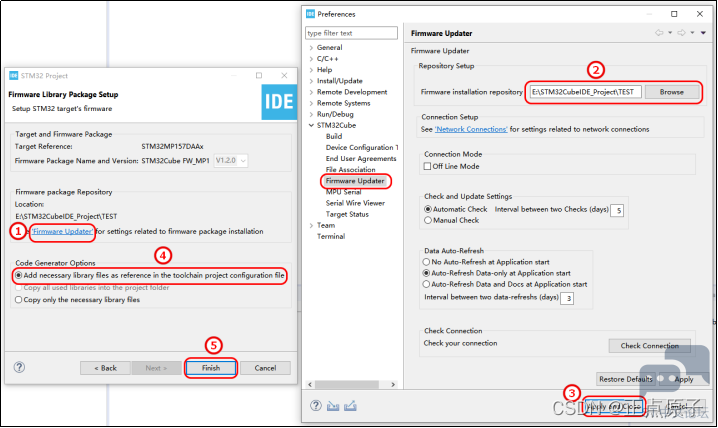Viewport: 718px width, 428px height.
Task: Click the right arrow of tree scrollbar
Action: pyautogui.click(x=393, y=385)
